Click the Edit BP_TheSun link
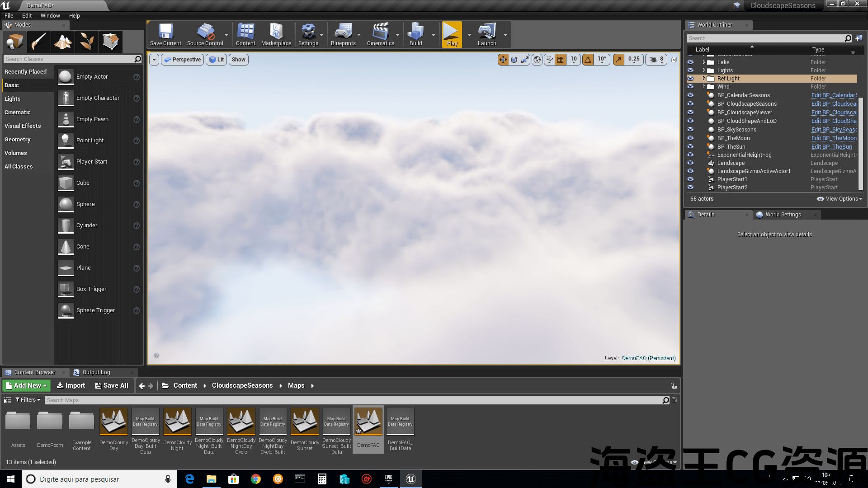 (831, 147)
